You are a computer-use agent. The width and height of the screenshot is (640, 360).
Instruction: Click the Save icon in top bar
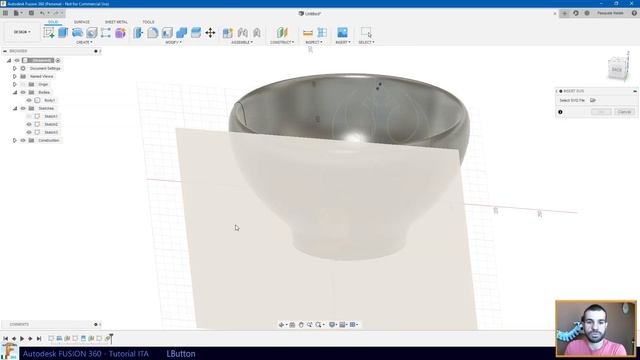click(x=31, y=13)
